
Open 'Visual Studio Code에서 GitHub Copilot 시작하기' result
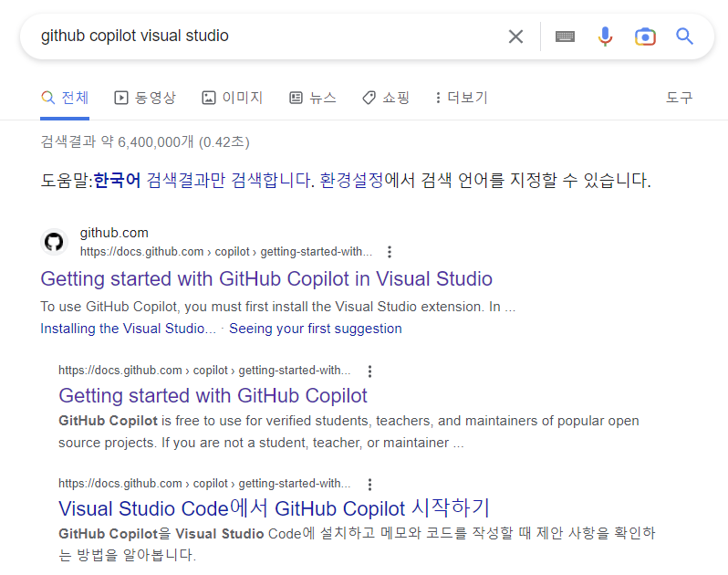[x=274, y=508]
